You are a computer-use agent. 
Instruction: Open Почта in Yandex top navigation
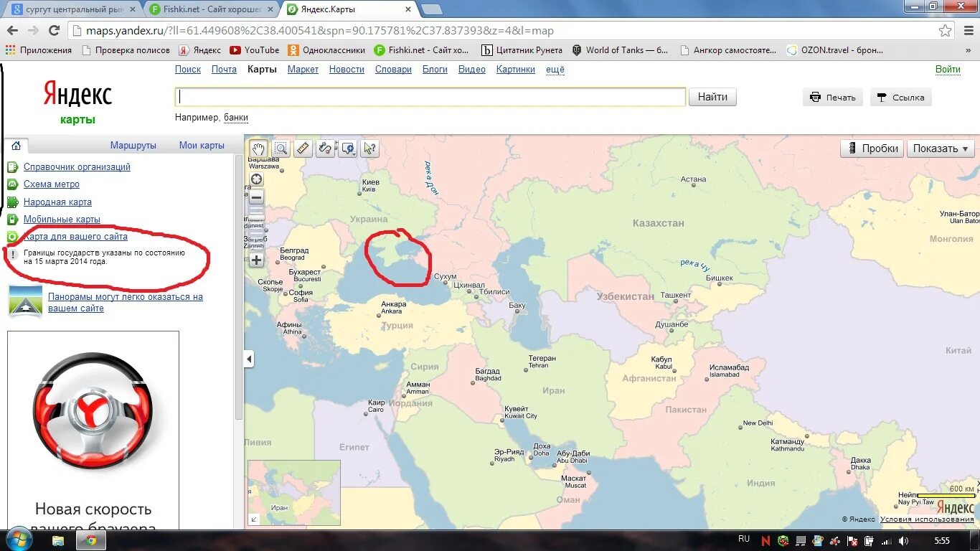tap(224, 70)
